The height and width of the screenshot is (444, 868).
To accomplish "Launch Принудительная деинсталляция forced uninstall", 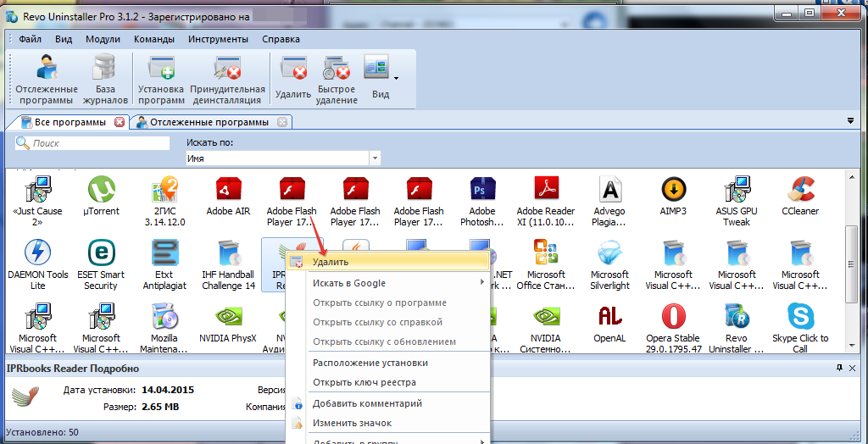I will [227, 79].
